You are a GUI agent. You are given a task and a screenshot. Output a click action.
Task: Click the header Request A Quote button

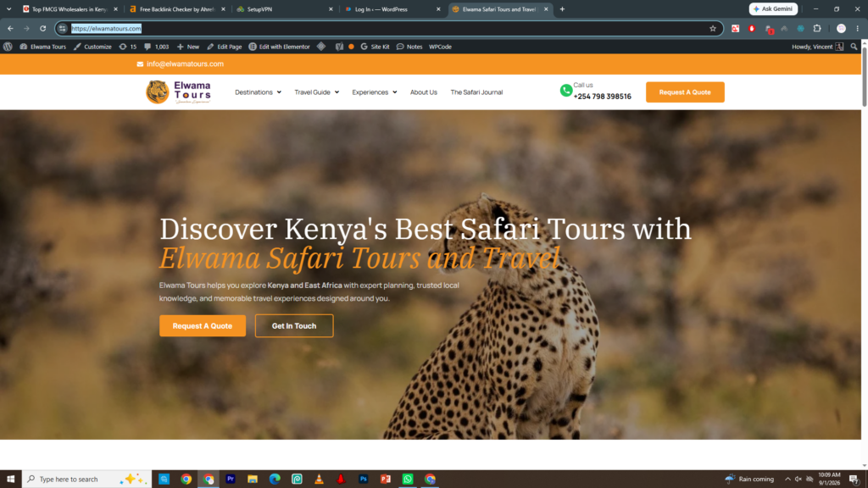pyautogui.click(x=685, y=91)
